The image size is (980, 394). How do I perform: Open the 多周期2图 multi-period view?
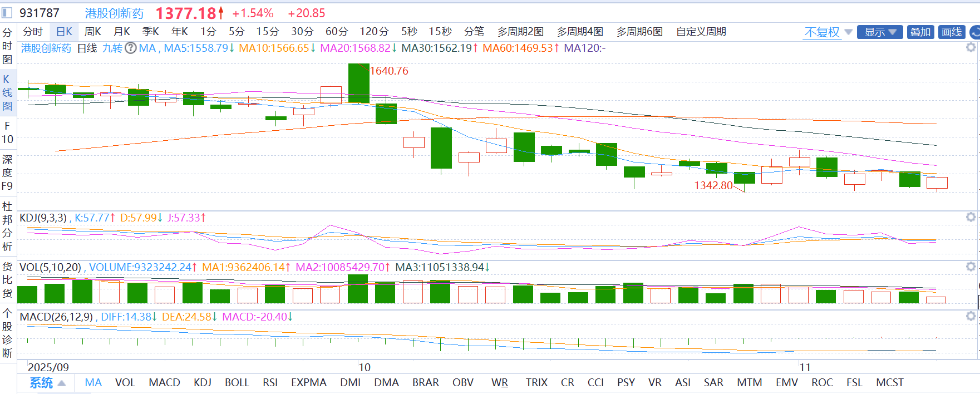pos(520,32)
